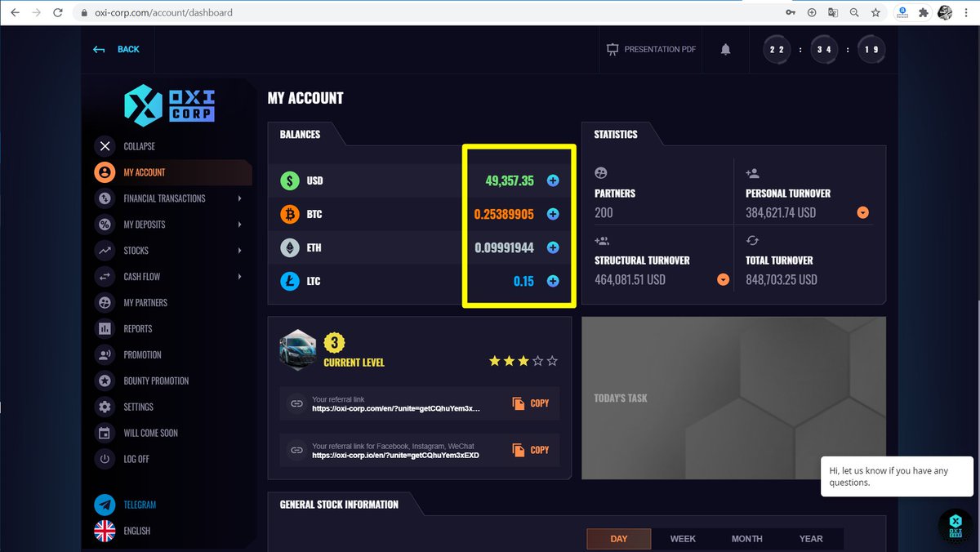The image size is (980, 552).
Task: Click the Partners count 200
Action: click(604, 213)
